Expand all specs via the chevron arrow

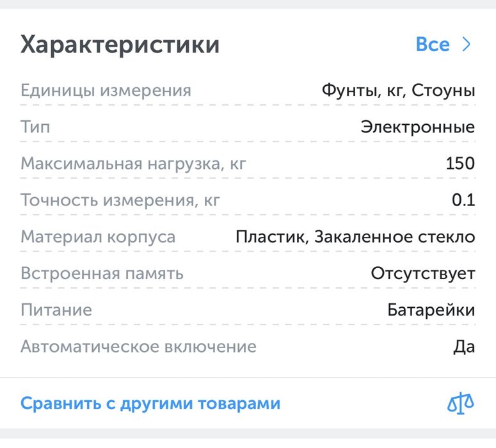pyautogui.click(x=467, y=45)
